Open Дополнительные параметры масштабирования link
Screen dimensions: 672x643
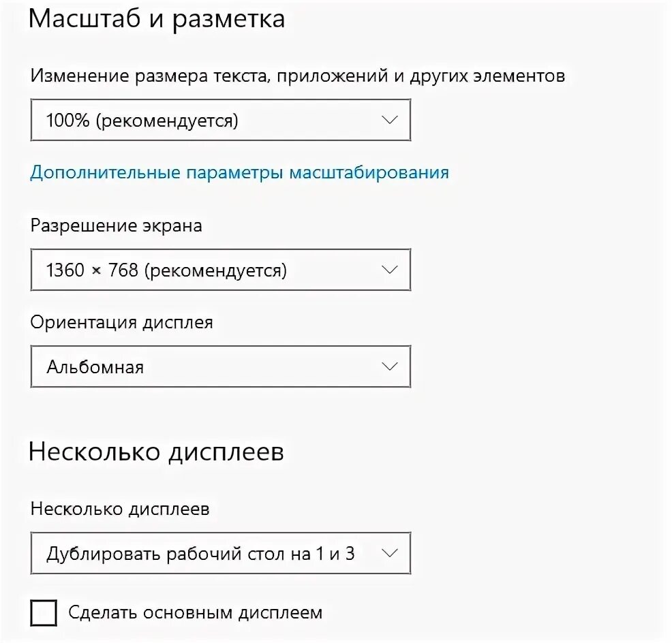coord(239,172)
